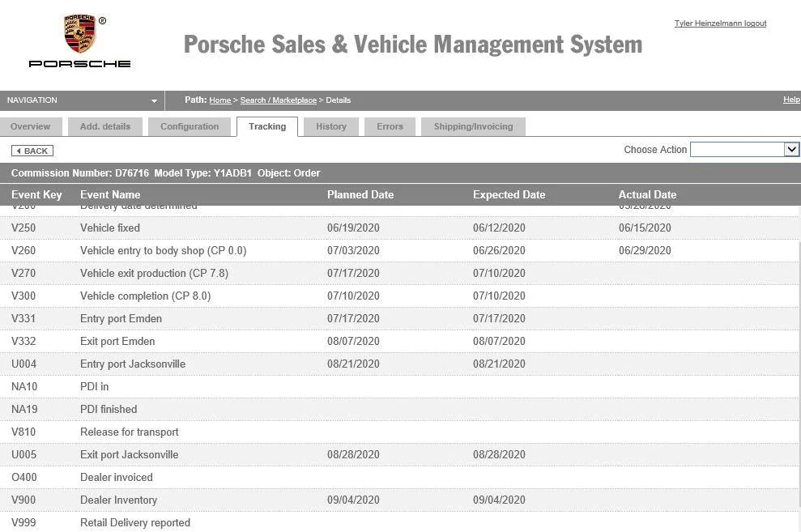Open the Errors tab
Image resolution: width=801 pixels, height=532 pixels.
[390, 126]
